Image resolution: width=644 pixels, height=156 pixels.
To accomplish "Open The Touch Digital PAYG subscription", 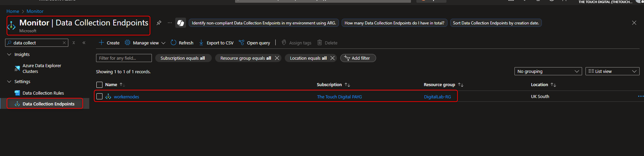I will click(x=339, y=97).
